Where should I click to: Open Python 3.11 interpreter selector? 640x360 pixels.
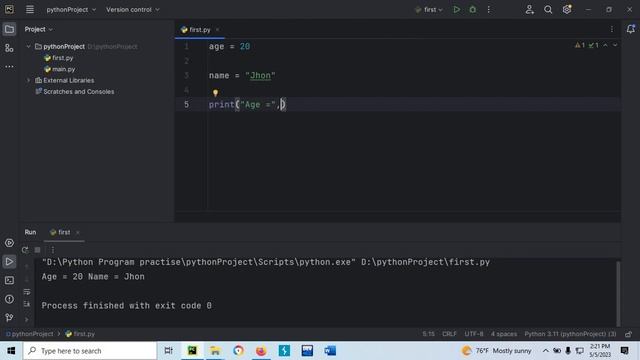[570, 334]
